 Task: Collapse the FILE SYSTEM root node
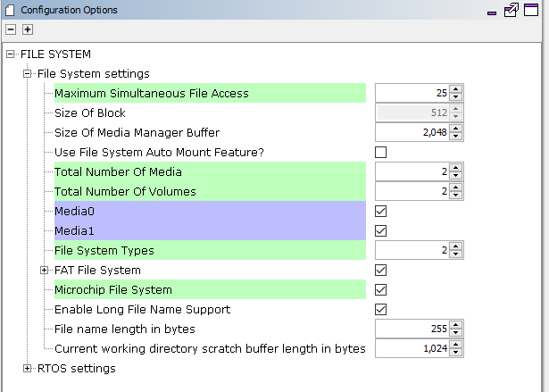click(11, 54)
